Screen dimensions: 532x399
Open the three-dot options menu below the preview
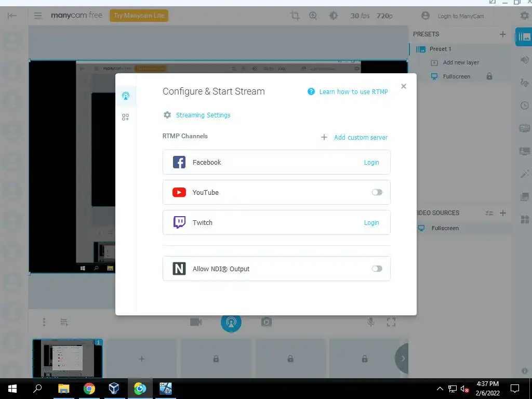pyautogui.click(x=44, y=322)
